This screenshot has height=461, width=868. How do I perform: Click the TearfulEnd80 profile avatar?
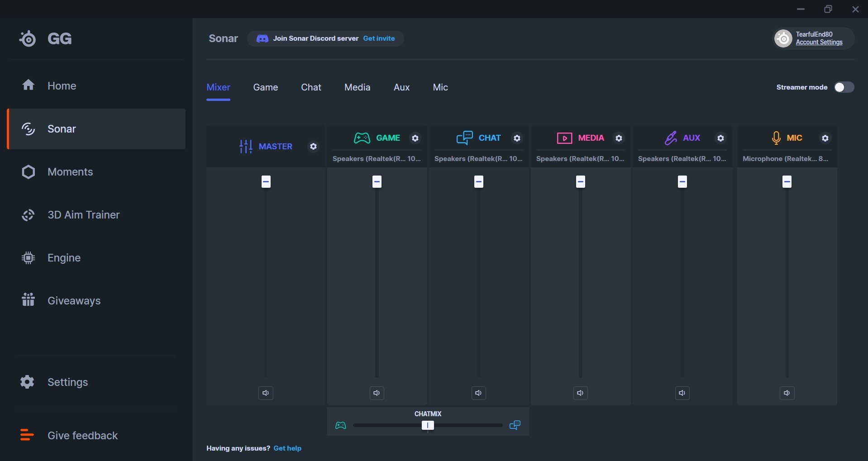(783, 38)
